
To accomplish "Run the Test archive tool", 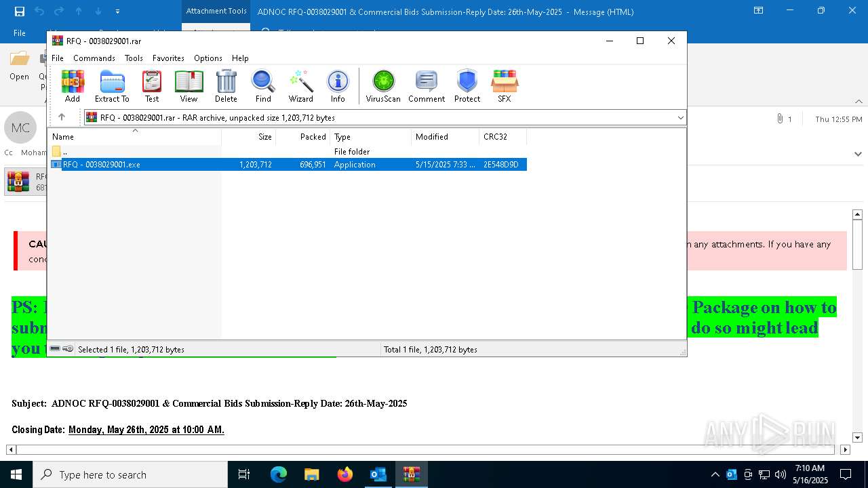I will click(152, 86).
